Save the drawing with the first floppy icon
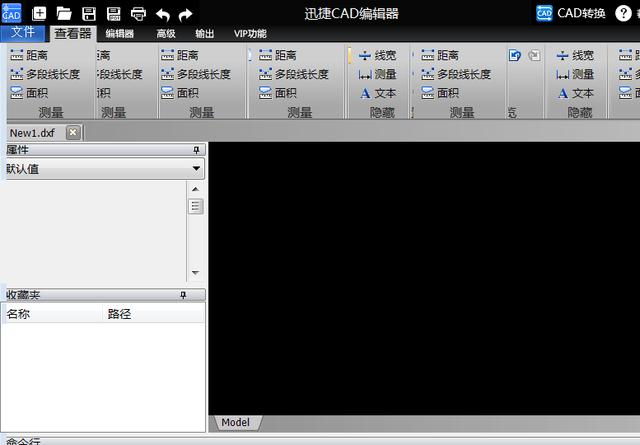Screen dimensions: 640x445 point(89,14)
